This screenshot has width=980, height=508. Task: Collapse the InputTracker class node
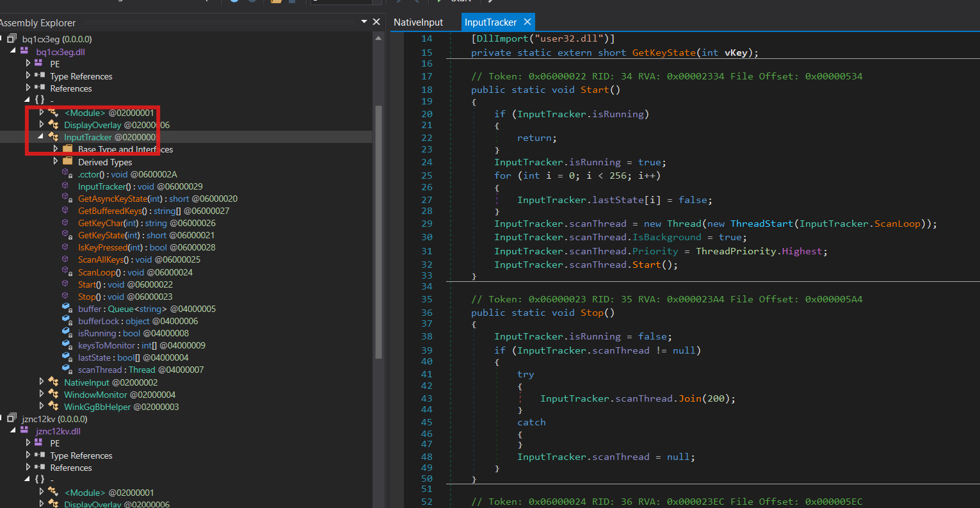[x=41, y=137]
